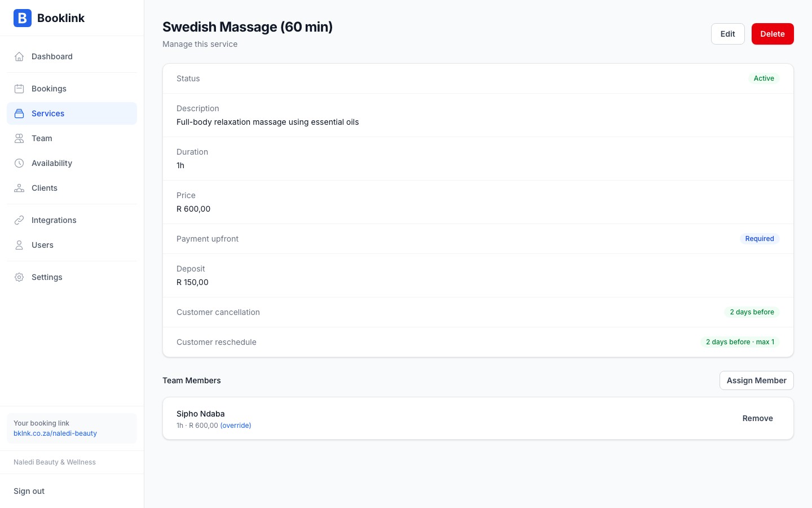812x508 pixels.
Task: Go to the Bookings page
Action: (49, 89)
